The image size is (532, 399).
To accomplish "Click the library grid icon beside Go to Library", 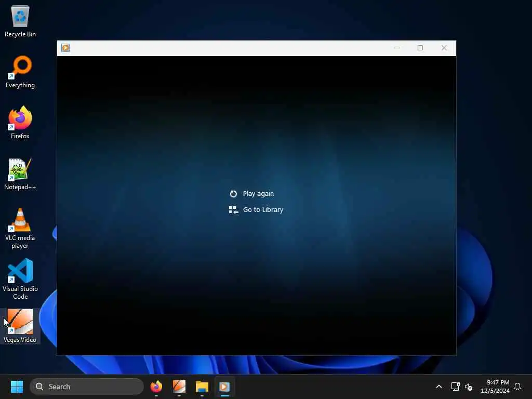I will (233, 210).
